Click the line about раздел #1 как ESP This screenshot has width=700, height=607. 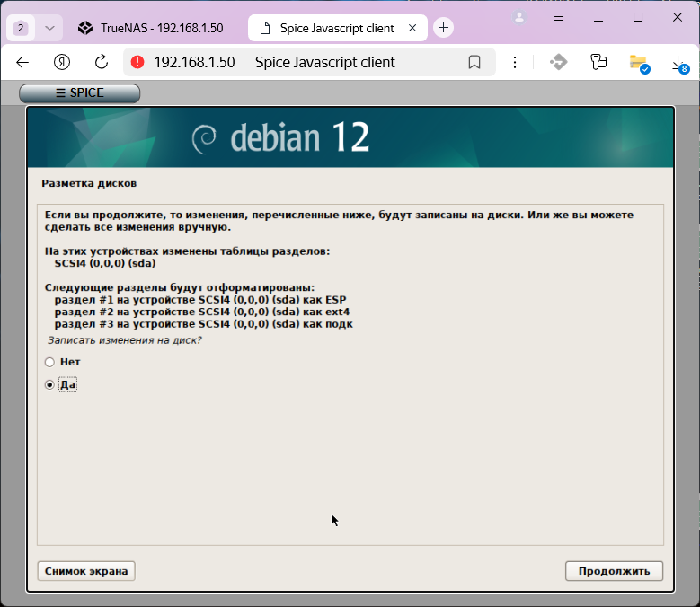pyautogui.click(x=200, y=300)
